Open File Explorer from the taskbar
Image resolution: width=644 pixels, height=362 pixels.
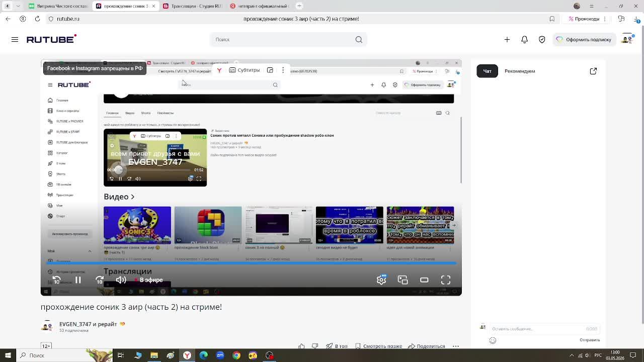click(x=154, y=355)
